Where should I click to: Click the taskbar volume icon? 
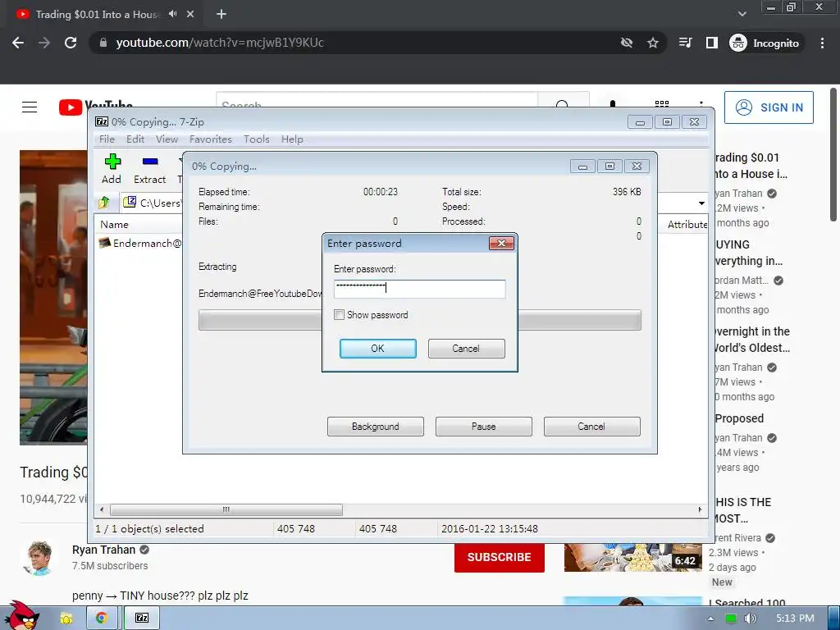751,619
